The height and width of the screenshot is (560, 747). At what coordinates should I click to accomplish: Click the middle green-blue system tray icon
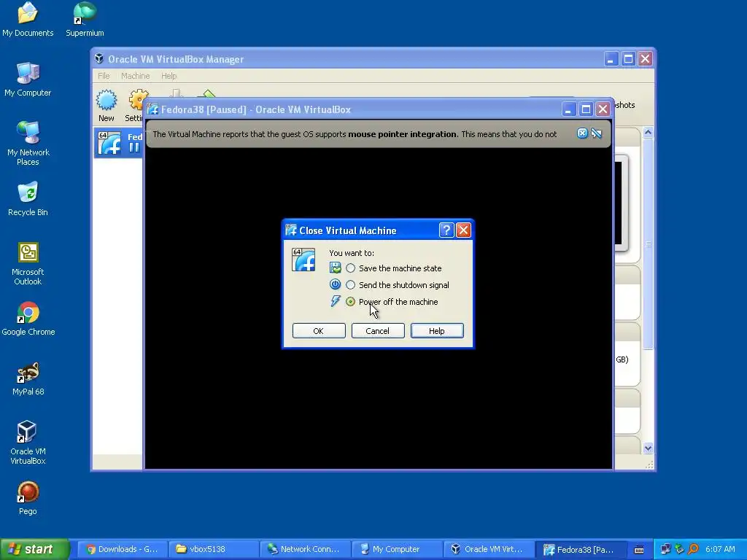click(x=679, y=549)
